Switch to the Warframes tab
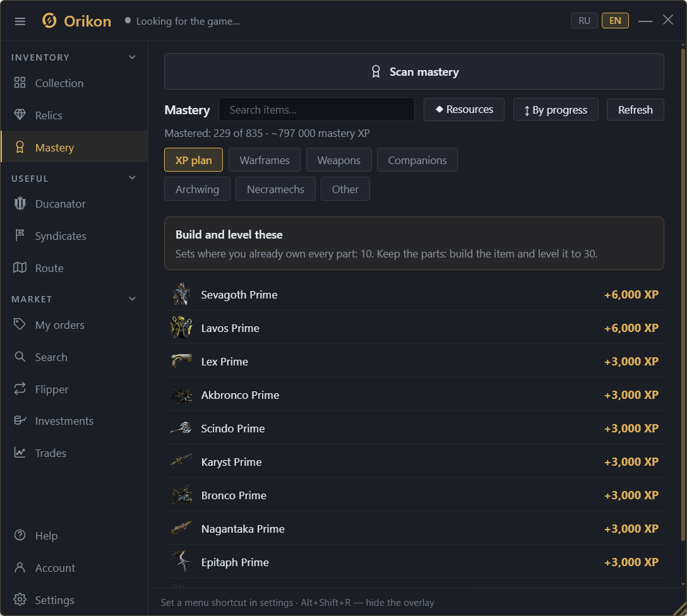The image size is (687, 616). point(265,160)
